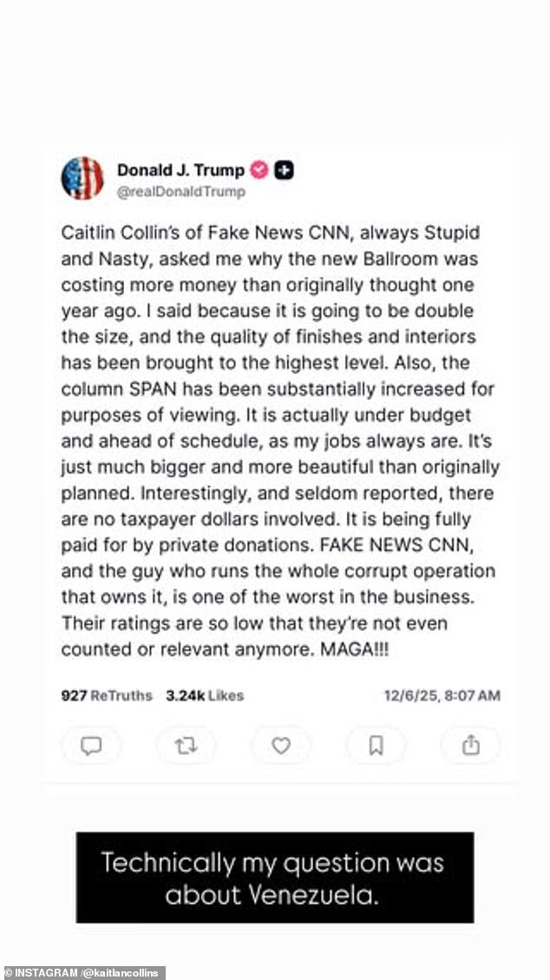The image size is (550, 980).
Task: Click the pink verified badge
Action: (259, 170)
